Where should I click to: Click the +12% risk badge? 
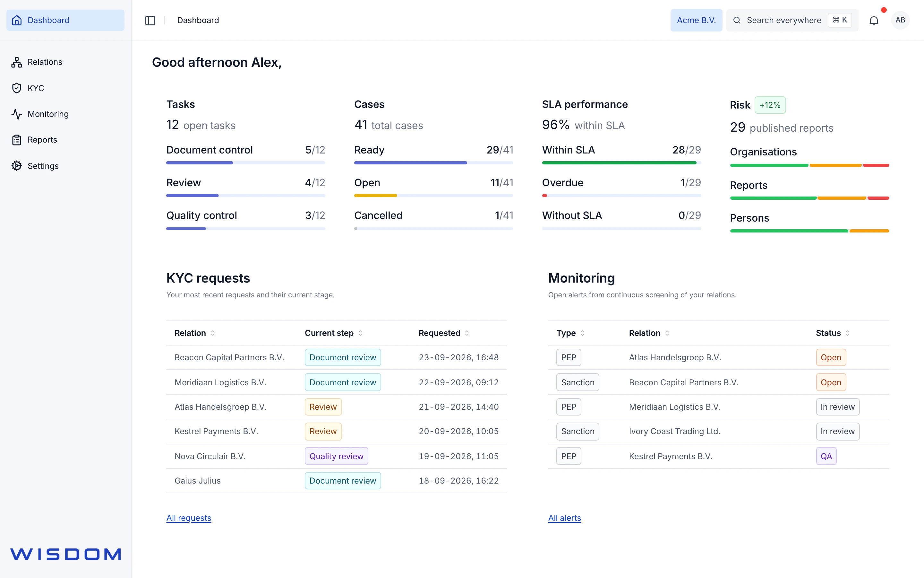tap(770, 105)
